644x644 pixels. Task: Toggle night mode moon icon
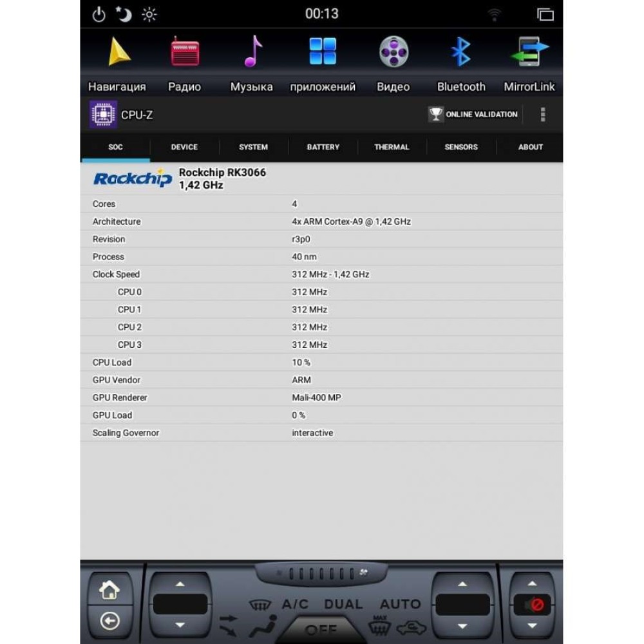click(124, 14)
